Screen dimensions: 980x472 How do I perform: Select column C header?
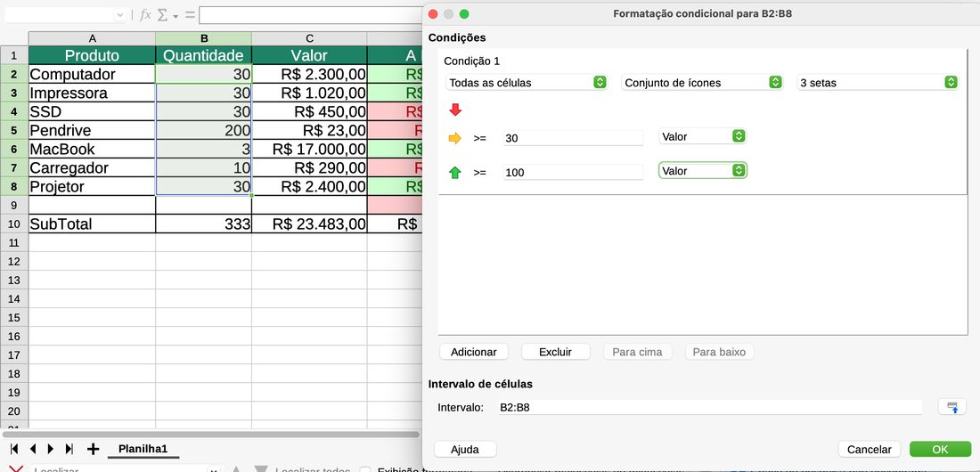(309, 39)
